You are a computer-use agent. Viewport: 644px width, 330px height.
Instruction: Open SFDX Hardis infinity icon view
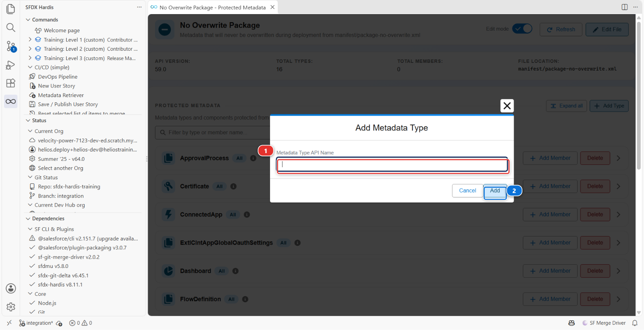coord(11,101)
